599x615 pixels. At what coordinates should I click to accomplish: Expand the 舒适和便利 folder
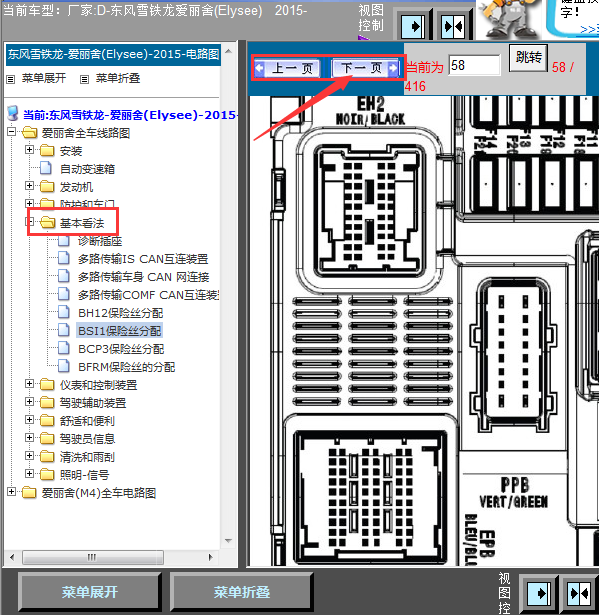click(29, 420)
